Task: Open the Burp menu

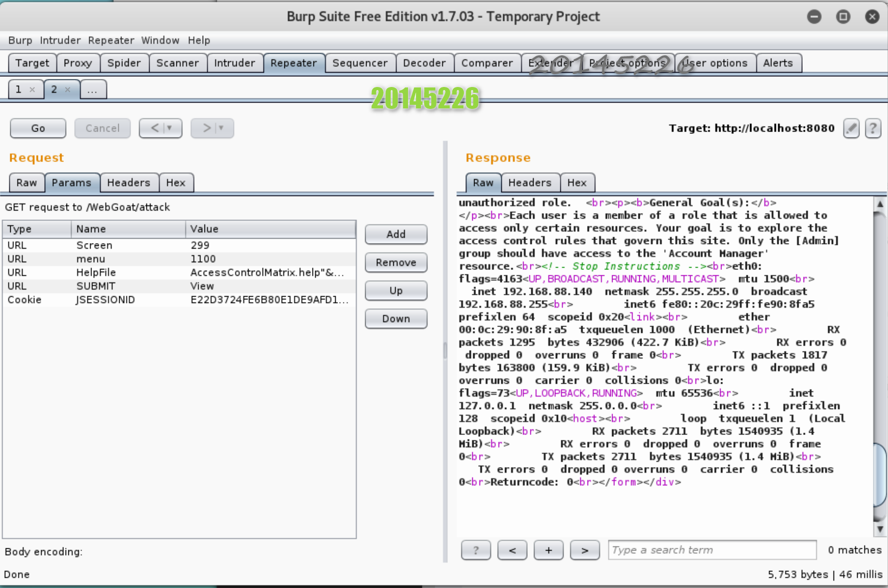Action: tap(20, 41)
